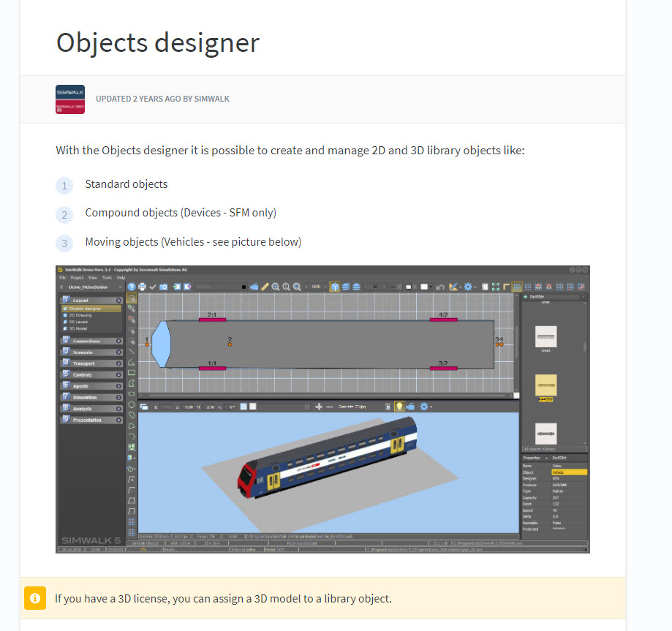Expand the Agents section
Image resolution: width=672 pixels, height=631 pixels.
(x=118, y=386)
